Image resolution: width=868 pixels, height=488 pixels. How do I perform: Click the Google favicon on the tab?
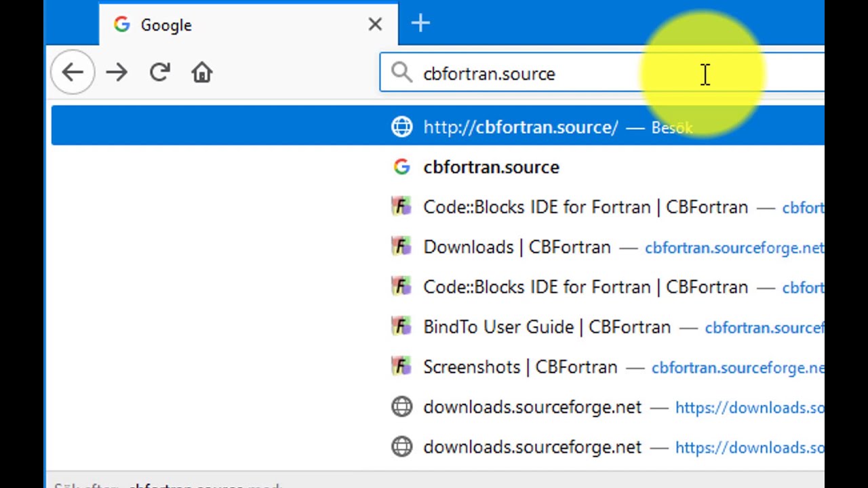[122, 25]
